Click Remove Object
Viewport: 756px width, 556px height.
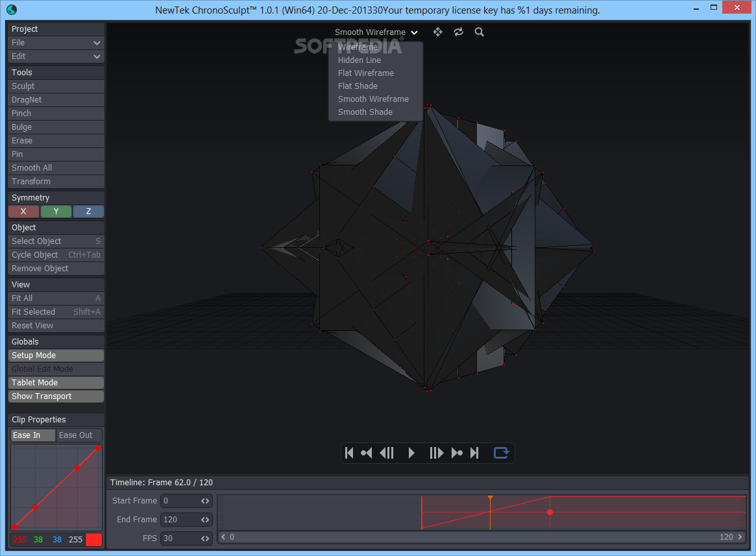(56, 269)
